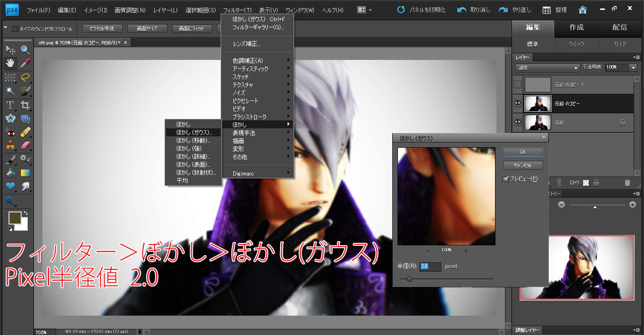The width and height of the screenshot is (644, 335).
Task: Select the Clone Stamp tool
Action: pos(10,145)
